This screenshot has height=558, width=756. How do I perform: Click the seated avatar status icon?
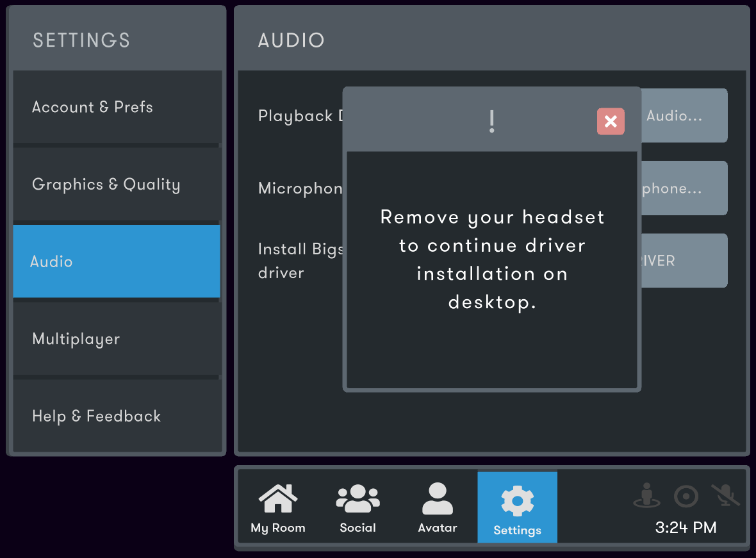(646, 495)
